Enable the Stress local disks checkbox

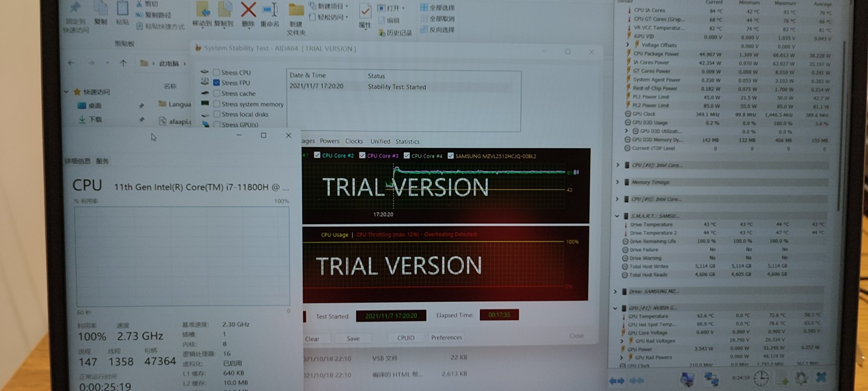tap(216, 114)
